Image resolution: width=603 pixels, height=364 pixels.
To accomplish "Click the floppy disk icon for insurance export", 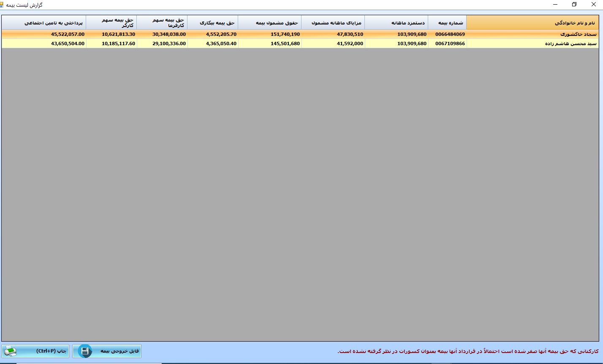I will (85, 351).
